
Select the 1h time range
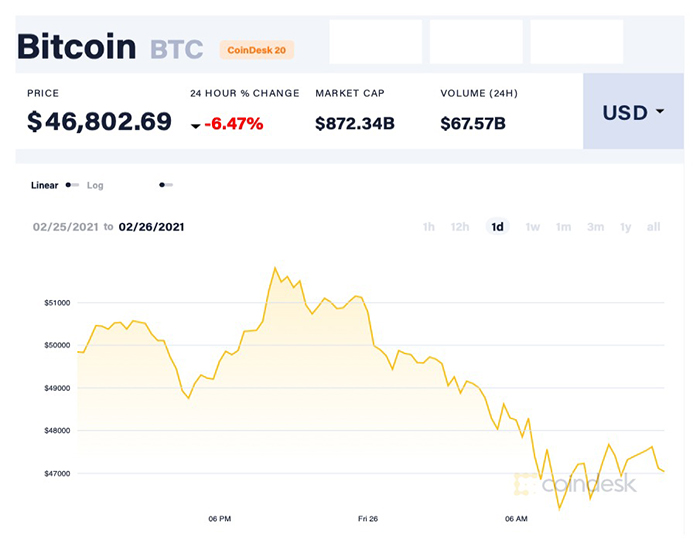click(429, 227)
